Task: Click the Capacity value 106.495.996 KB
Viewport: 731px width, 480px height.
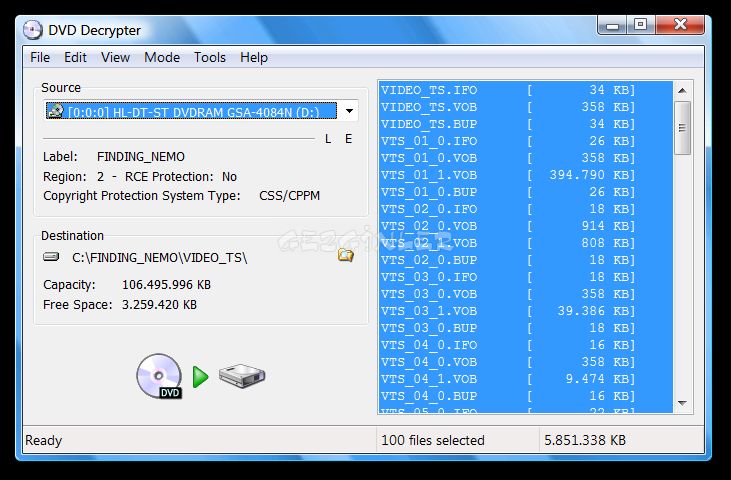Action: [166, 285]
